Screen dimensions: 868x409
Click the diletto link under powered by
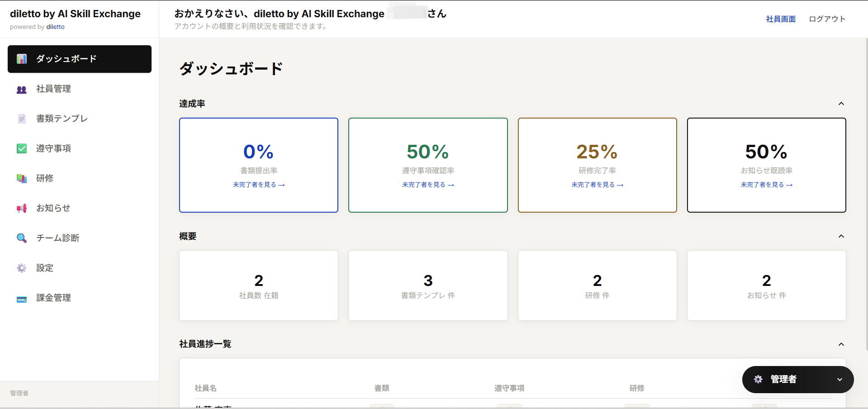coord(55,27)
